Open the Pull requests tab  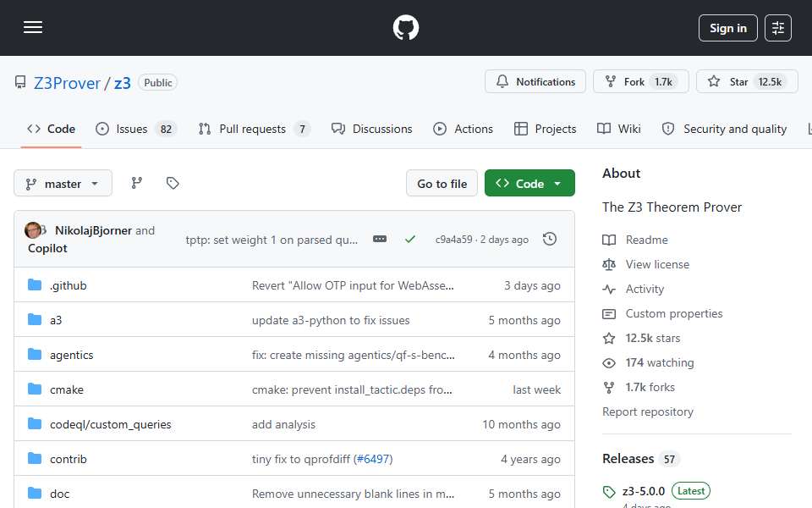click(x=254, y=129)
